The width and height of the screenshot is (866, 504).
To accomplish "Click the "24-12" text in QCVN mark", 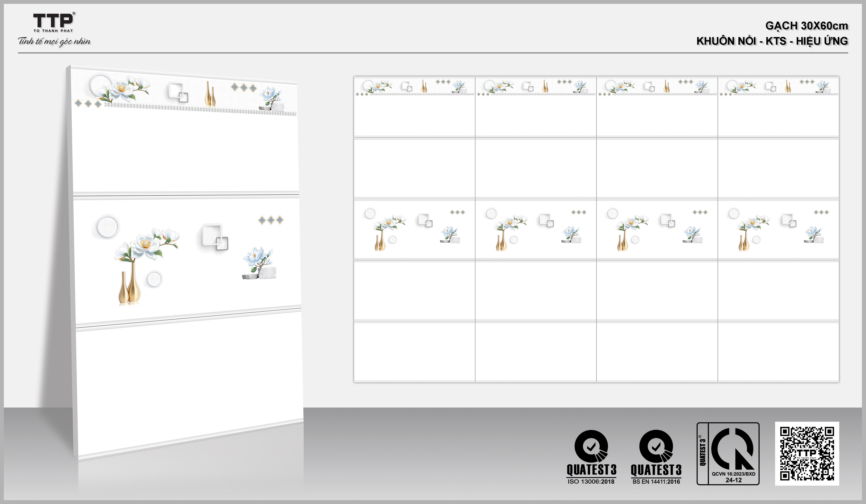I will [734, 480].
